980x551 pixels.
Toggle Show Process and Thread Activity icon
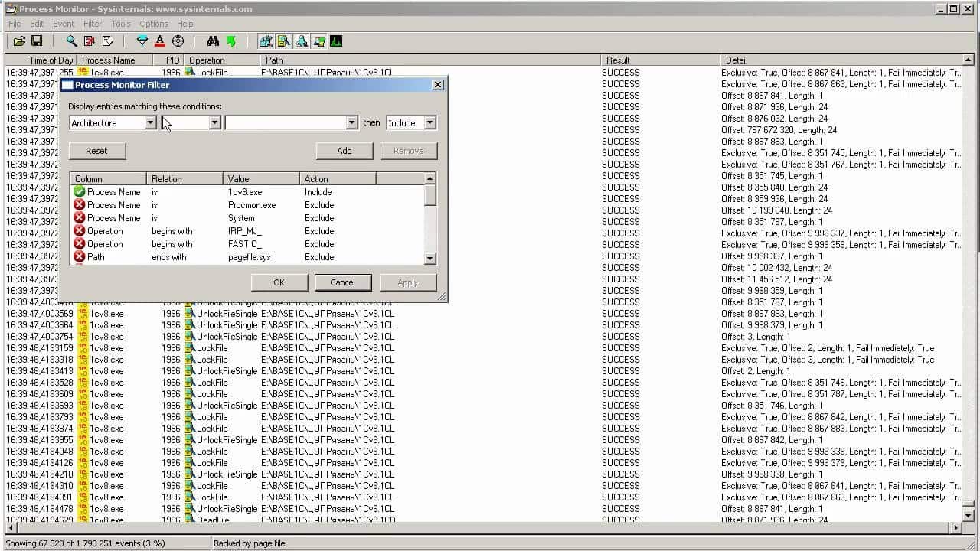click(318, 41)
